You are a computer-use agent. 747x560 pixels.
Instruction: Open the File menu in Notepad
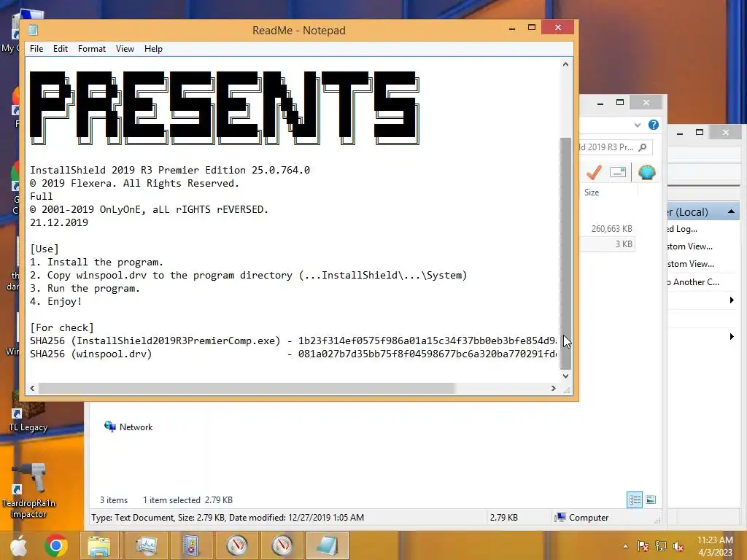[36, 49]
